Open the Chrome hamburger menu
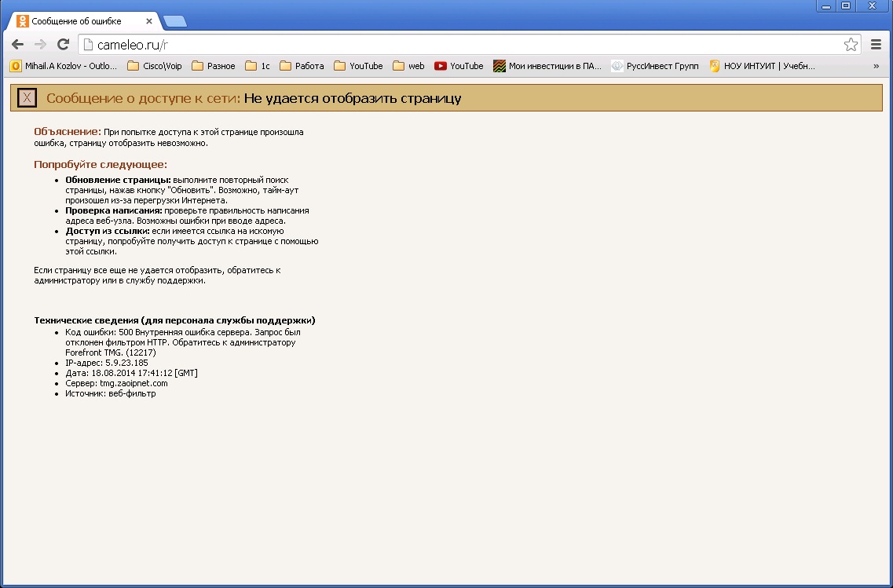893x588 pixels. click(x=877, y=45)
